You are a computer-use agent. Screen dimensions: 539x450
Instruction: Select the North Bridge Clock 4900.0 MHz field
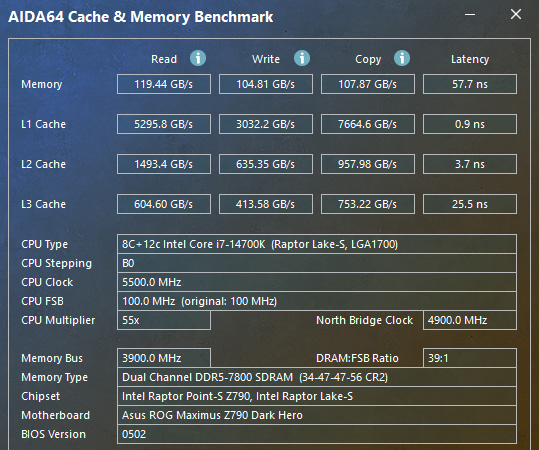tap(470, 320)
